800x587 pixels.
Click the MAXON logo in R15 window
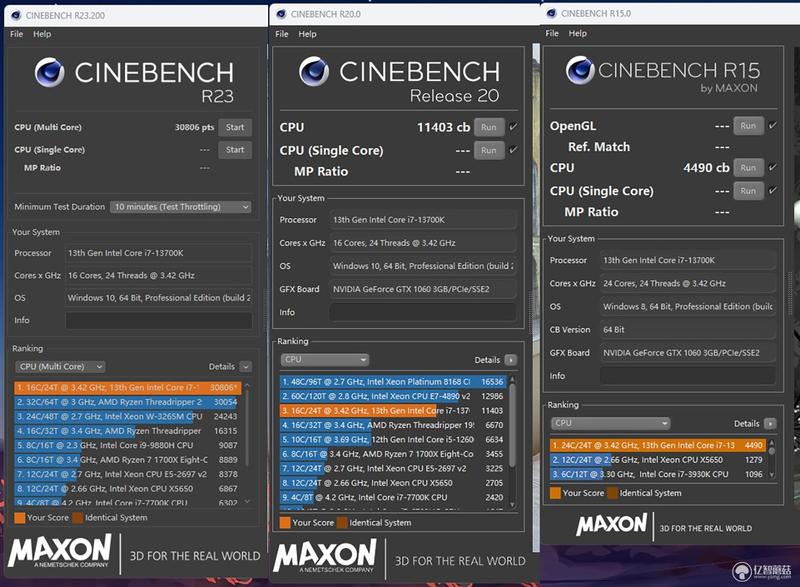(612, 524)
